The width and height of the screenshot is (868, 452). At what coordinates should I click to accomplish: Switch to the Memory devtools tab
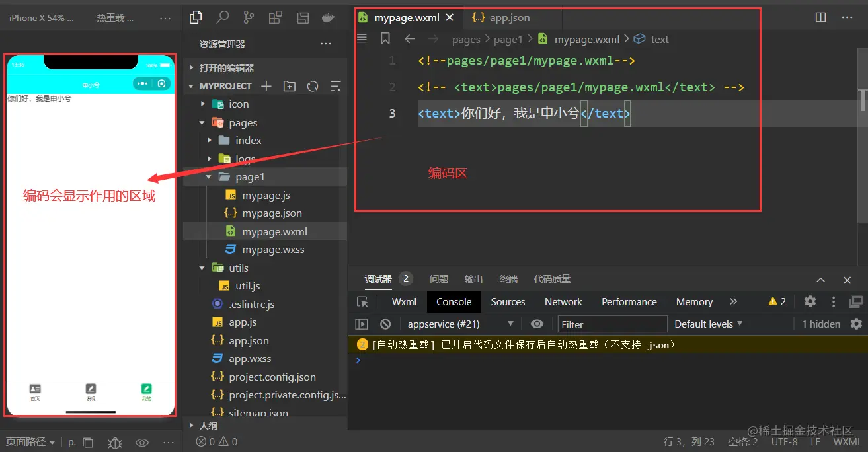tap(694, 302)
